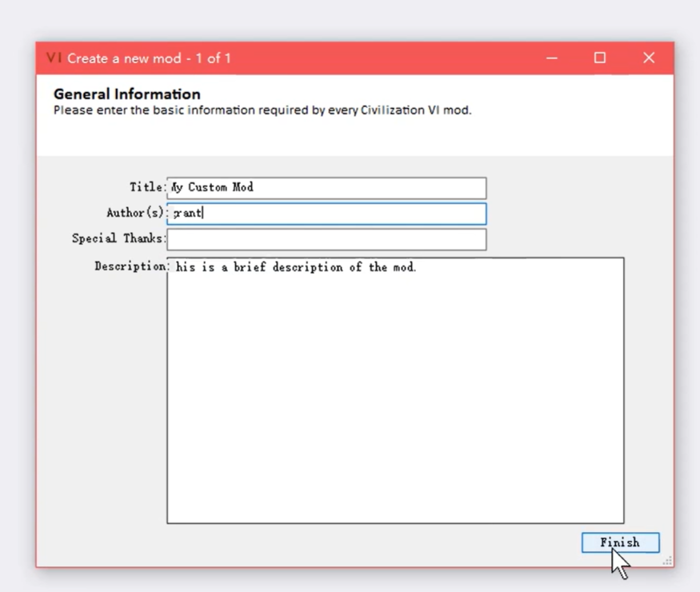Click the 'Create a new mod - 1 of 1' title
The image size is (700, 592).
point(149,58)
